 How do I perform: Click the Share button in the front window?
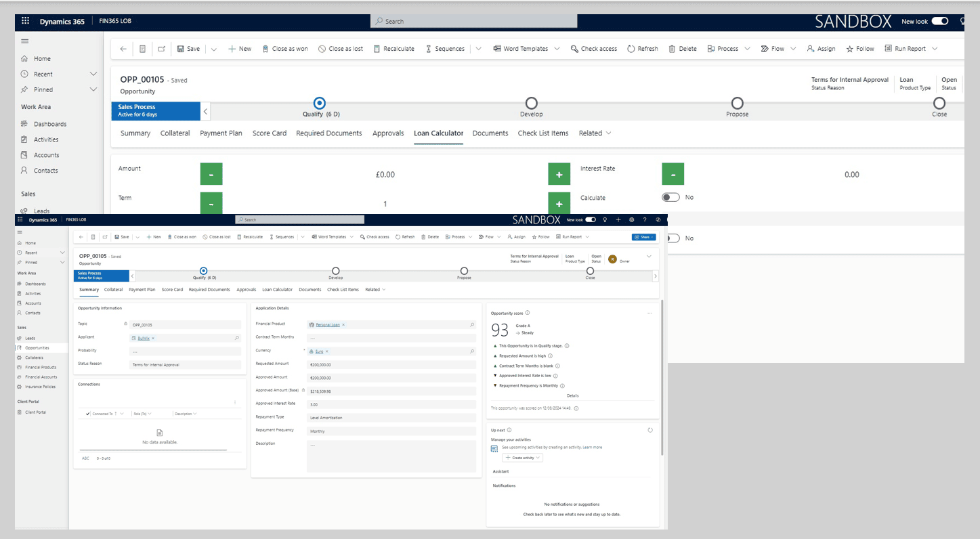point(644,237)
